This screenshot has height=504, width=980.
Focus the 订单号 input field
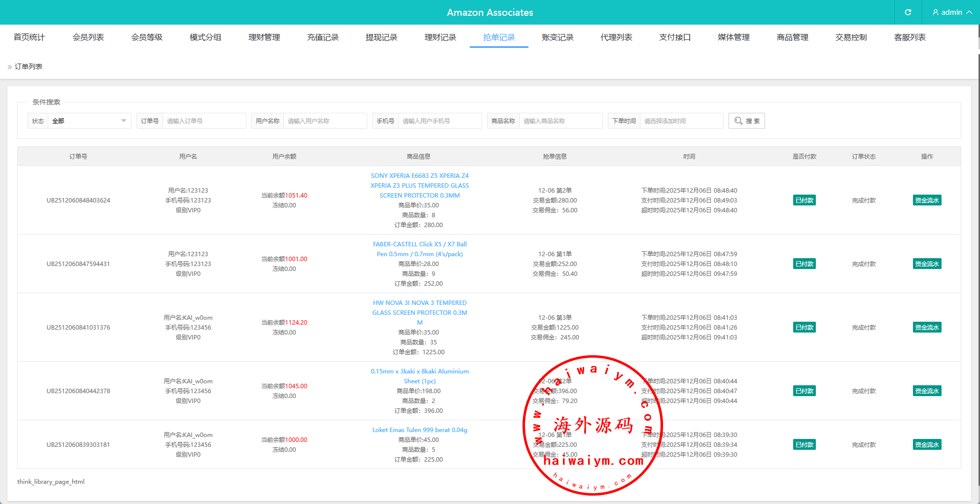[204, 121]
